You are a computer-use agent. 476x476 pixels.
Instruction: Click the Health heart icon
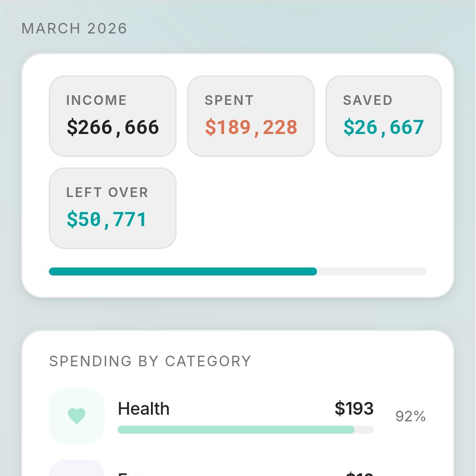(76, 416)
